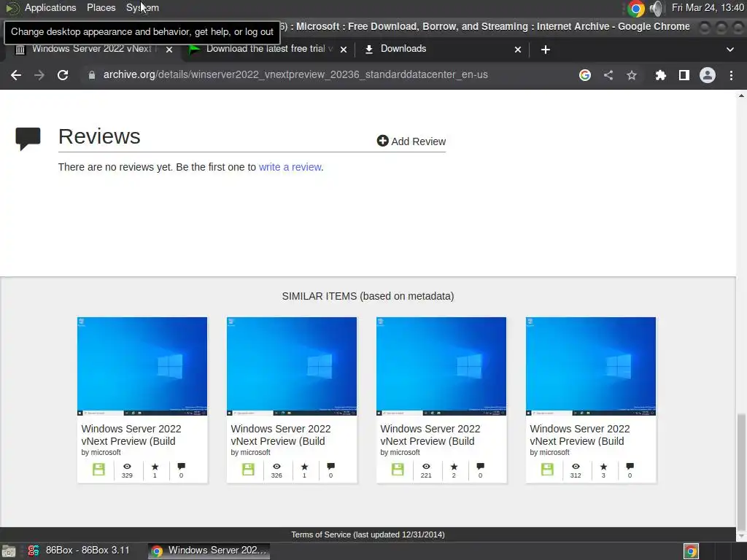Select the Windows Server 202... taskbar item
Screen dimensions: 747x560
point(209,551)
